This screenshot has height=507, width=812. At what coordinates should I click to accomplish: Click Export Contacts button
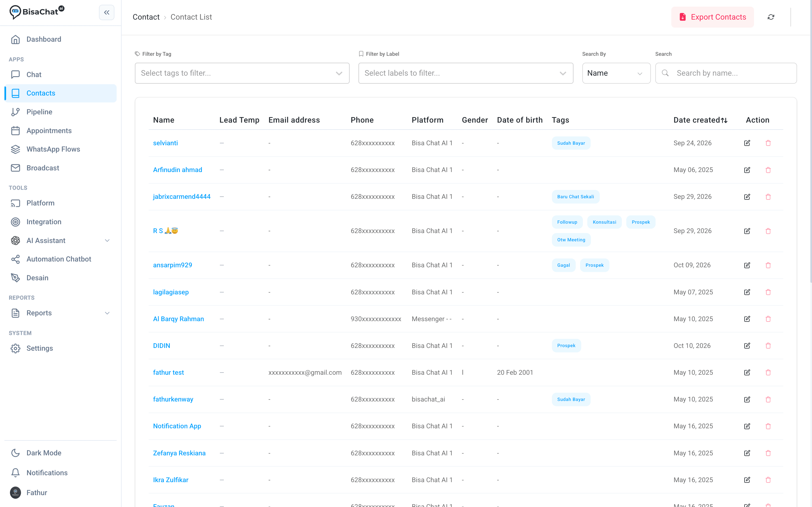[x=712, y=17]
